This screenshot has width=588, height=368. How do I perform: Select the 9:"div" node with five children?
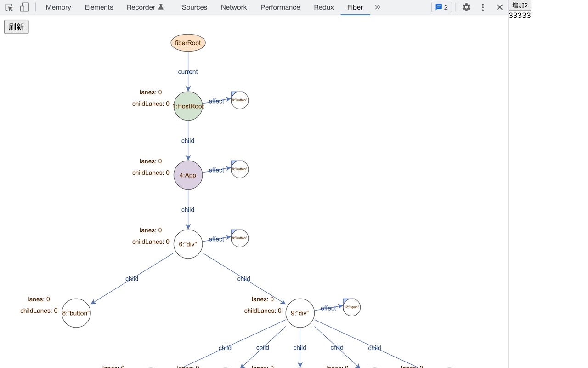[x=300, y=313]
